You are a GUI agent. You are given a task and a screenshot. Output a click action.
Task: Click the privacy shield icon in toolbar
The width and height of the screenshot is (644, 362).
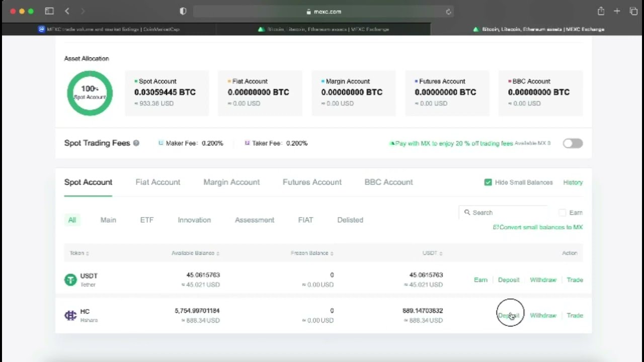click(183, 11)
